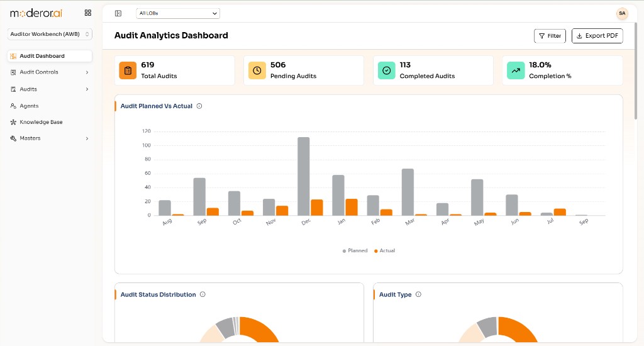Viewport: 644px width, 346px height.
Task: Click the Completed Audits checkmark icon
Action: (387, 70)
